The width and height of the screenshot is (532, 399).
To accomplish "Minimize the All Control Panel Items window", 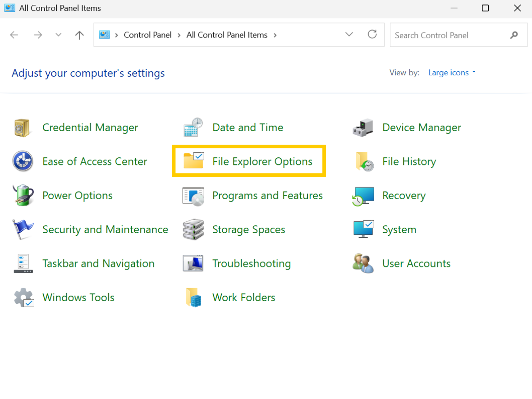I will click(454, 8).
